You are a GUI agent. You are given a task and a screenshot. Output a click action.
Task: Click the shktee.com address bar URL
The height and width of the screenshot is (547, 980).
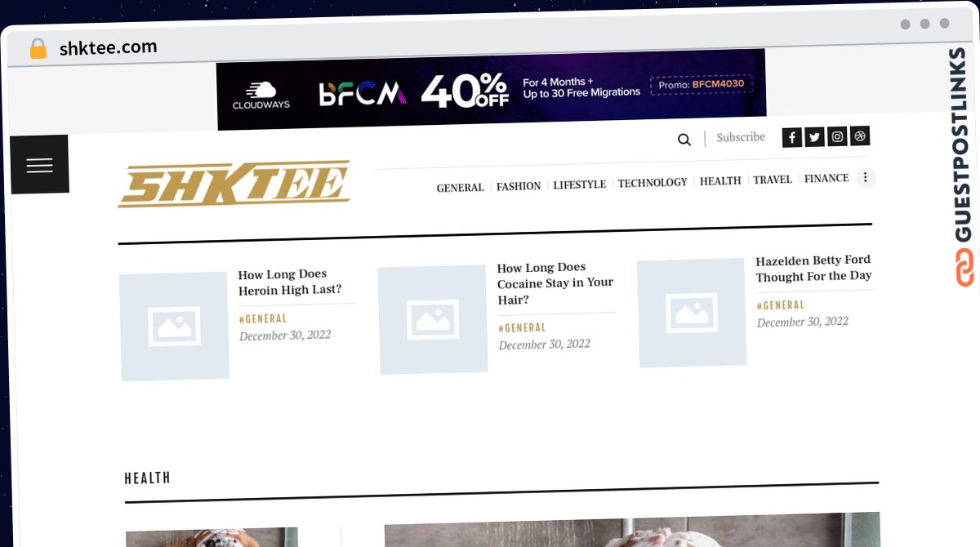click(109, 48)
